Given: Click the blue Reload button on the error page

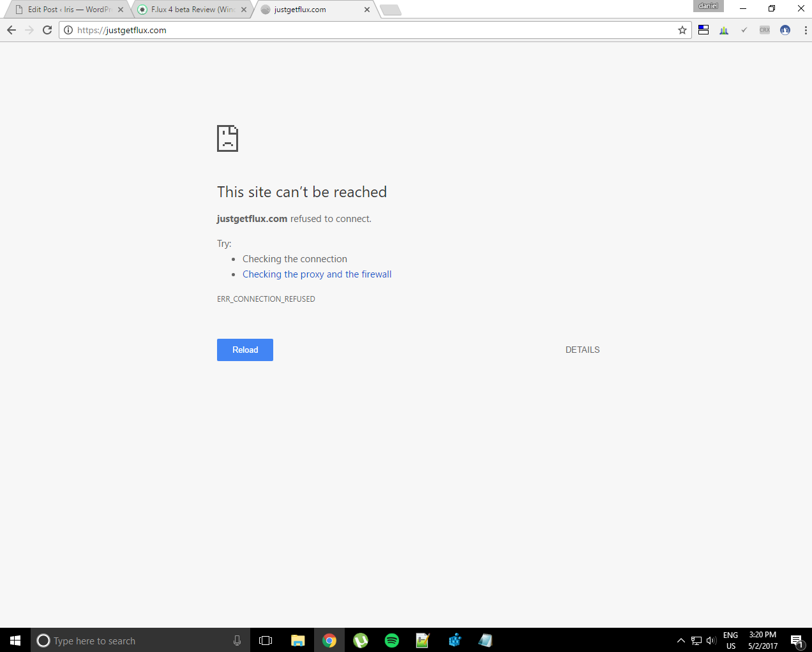Looking at the screenshot, I should (245, 350).
